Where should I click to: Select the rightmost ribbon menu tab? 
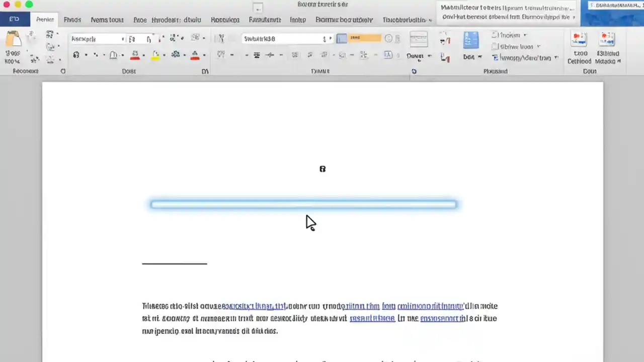click(406, 20)
